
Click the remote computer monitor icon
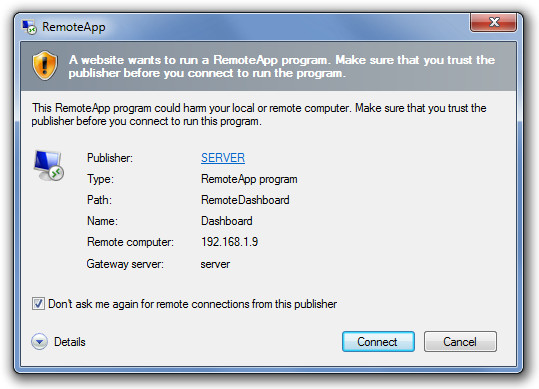(48, 166)
